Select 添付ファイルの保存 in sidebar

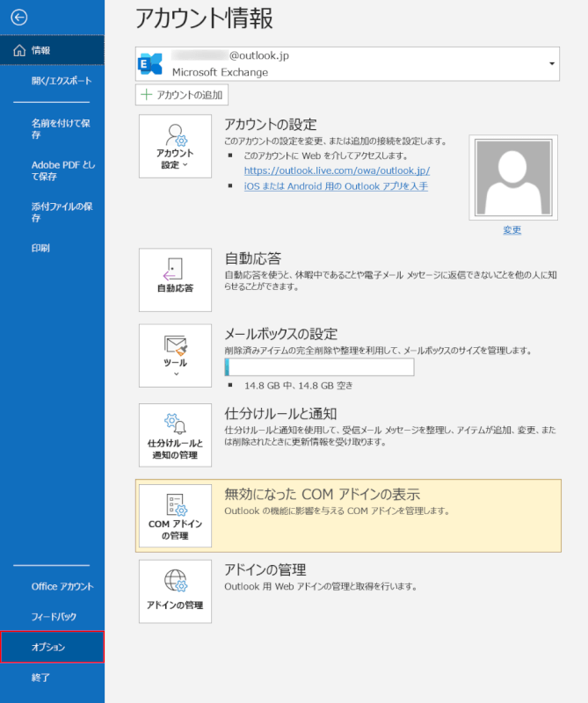[x=61, y=212]
